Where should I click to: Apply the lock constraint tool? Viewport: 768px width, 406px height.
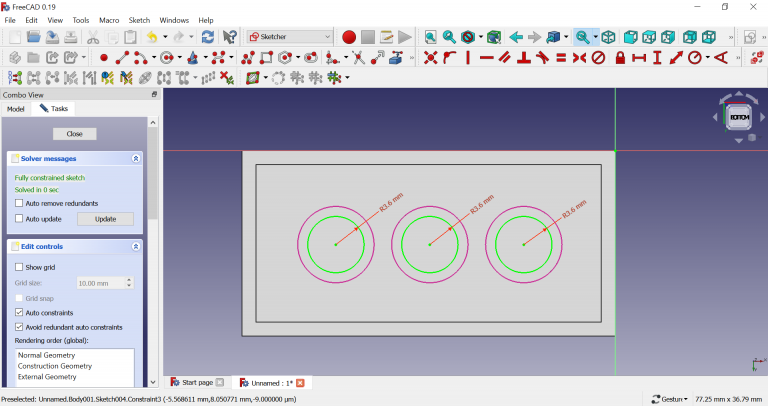[620, 58]
